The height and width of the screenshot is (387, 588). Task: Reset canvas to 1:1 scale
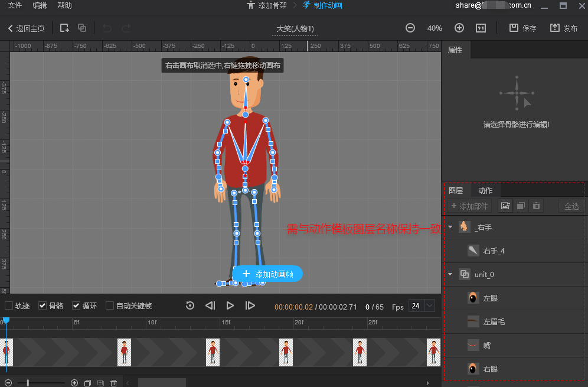click(x=481, y=28)
